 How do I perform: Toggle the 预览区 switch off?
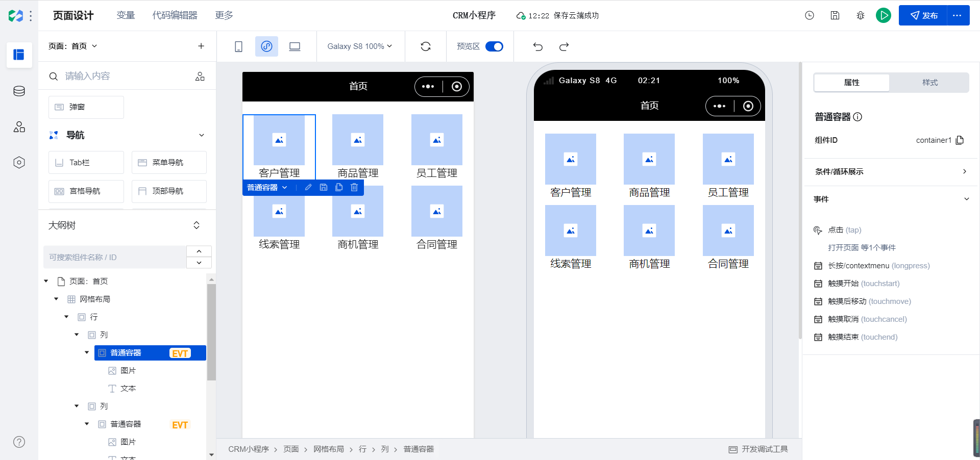494,46
